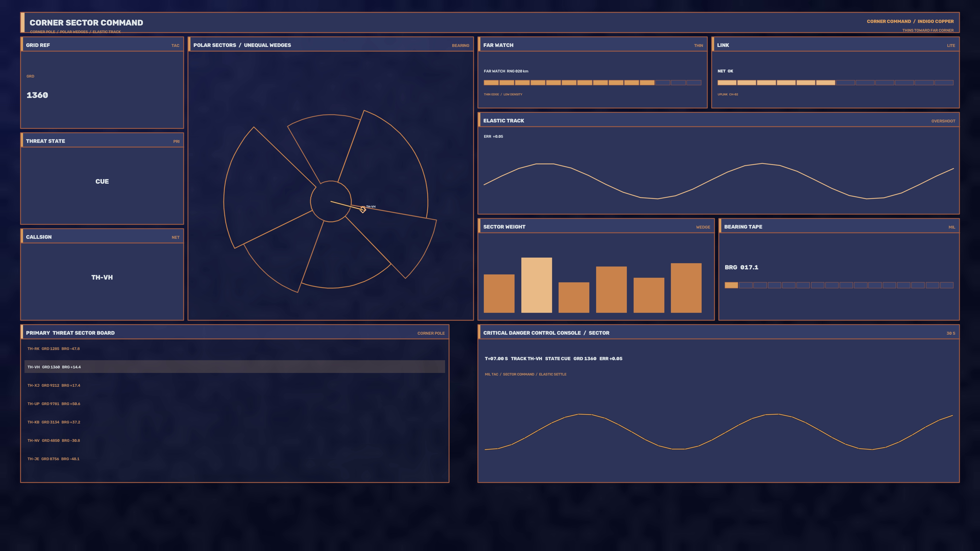Select row TH-UP GRD 9781 BRG +50.6

[x=235, y=404]
